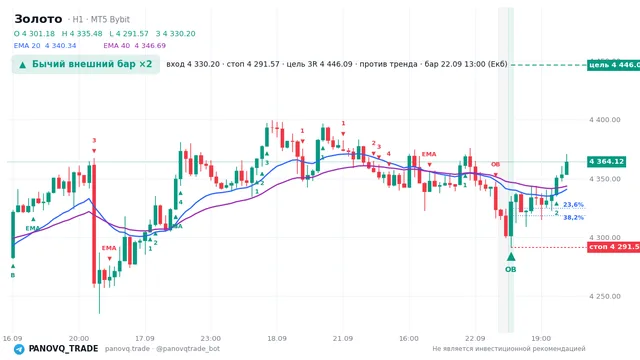Click the 4 300.00 price axis label
The image size is (640, 360).
tap(604, 238)
